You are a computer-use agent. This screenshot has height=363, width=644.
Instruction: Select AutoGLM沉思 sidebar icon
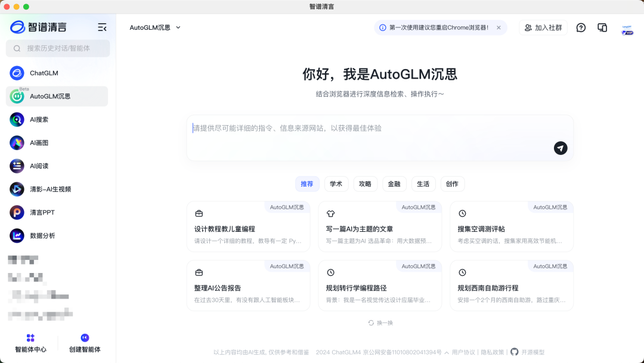(17, 97)
